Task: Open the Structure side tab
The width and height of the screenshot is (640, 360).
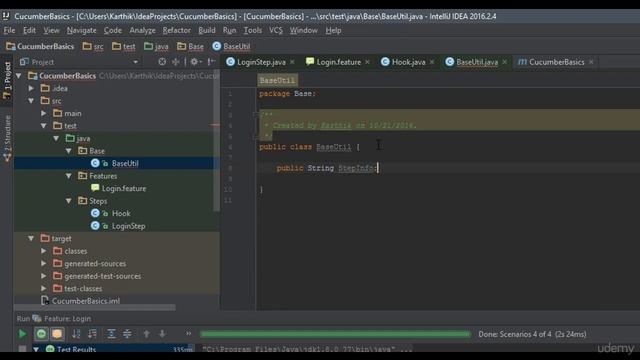Action: click(x=7, y=139)
